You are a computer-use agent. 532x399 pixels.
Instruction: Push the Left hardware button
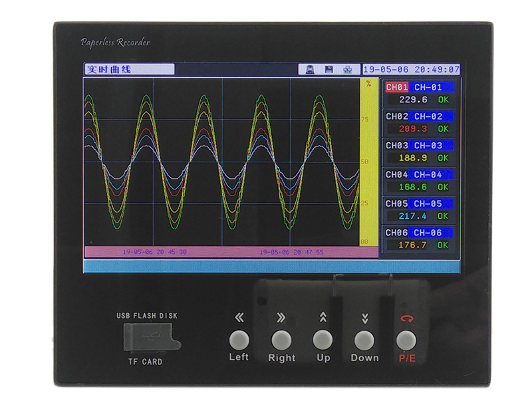239,340
